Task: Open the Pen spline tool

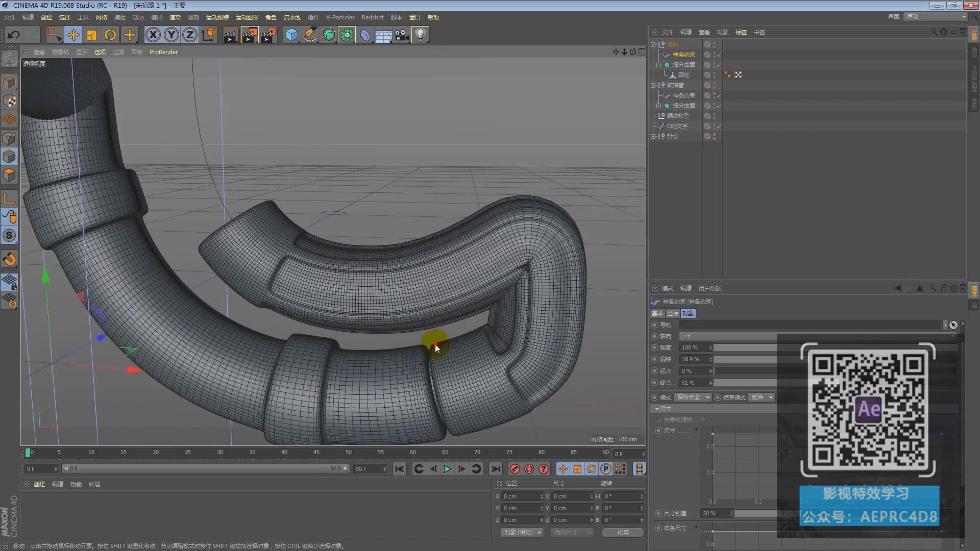Action: (310, 35)
